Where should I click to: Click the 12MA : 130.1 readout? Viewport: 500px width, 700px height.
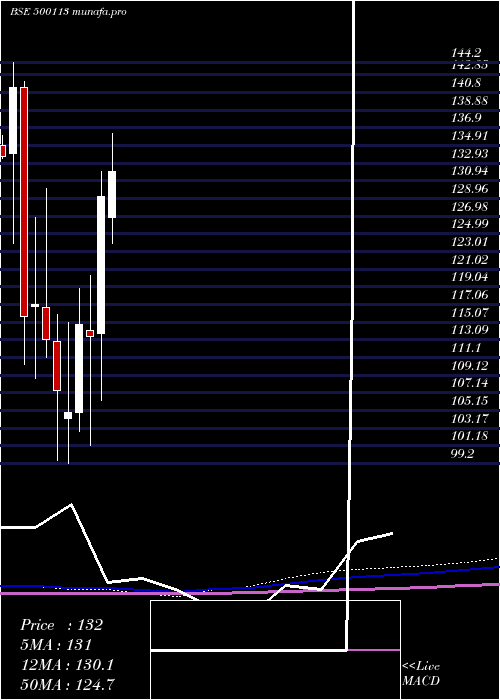tap(67, 665)
